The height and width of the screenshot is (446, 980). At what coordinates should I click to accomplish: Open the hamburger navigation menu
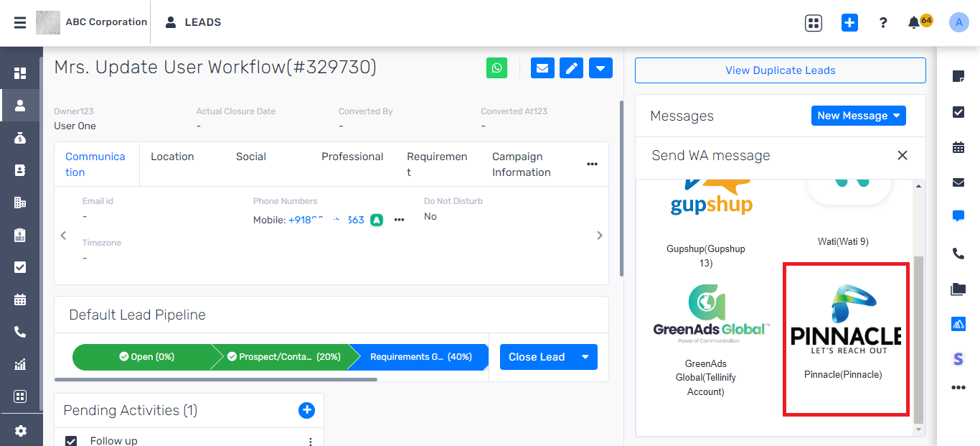coord(20,22)
